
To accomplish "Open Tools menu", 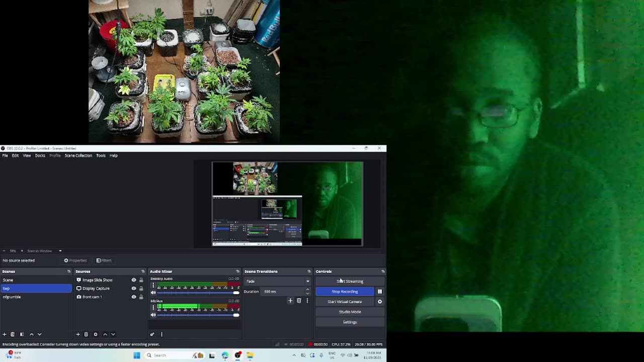I will [101, 156].
